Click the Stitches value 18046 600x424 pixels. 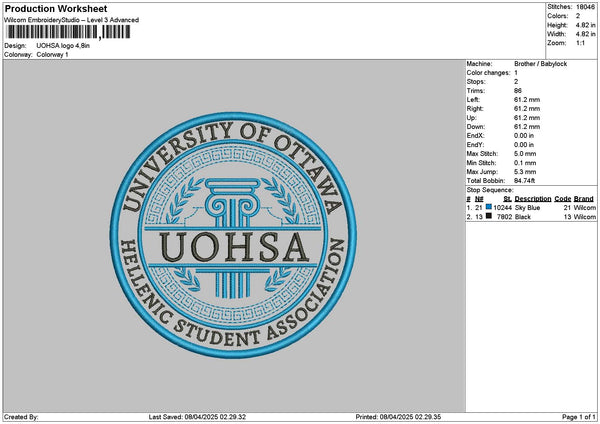[x=585, y=7]
